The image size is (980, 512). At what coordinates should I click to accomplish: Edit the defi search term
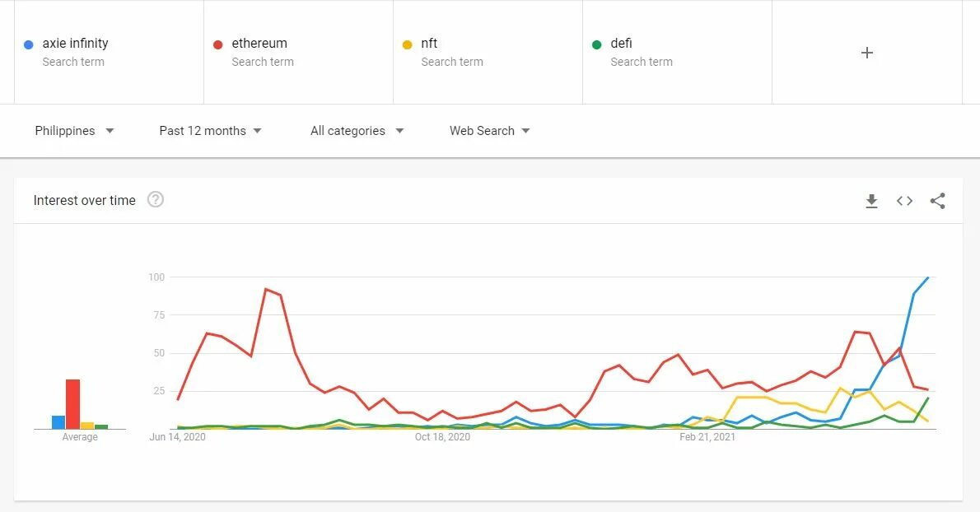pos(622,44)
